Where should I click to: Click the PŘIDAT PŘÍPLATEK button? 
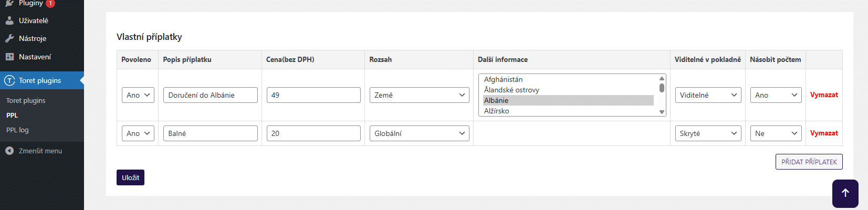click(809, 162)
